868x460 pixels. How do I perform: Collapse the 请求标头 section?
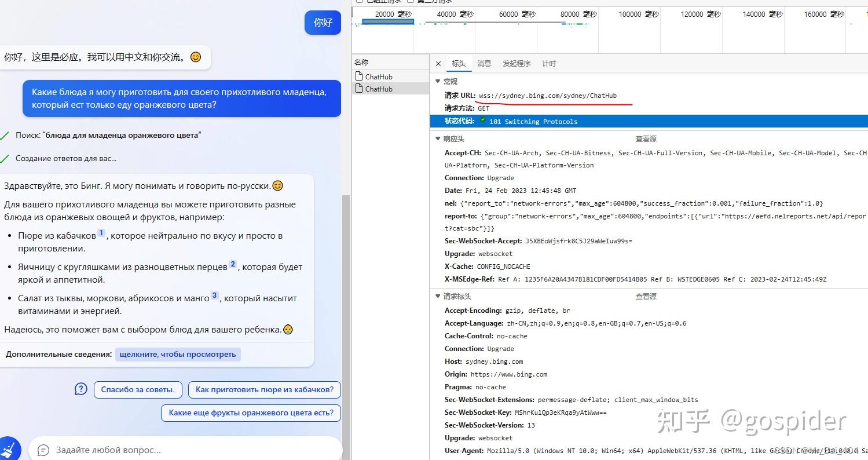[438, 296]
